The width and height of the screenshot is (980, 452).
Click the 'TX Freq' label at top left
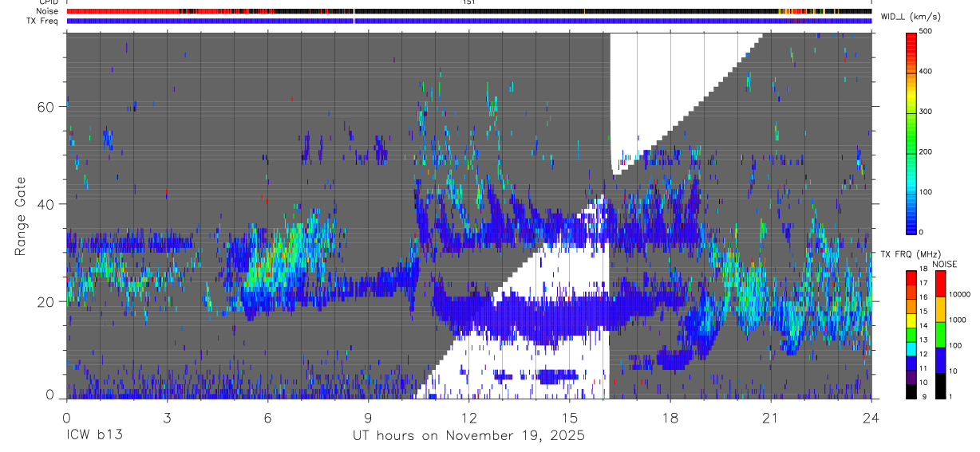(43, 21)
